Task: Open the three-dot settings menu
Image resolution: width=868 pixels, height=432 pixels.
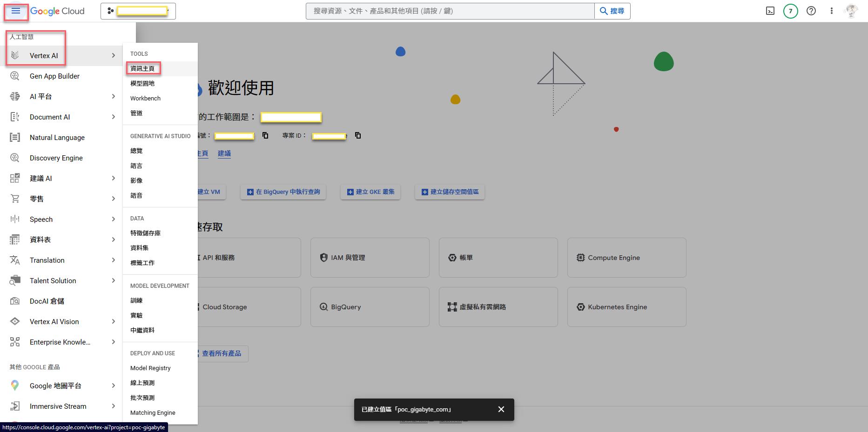Action: [x=832, y=11]
